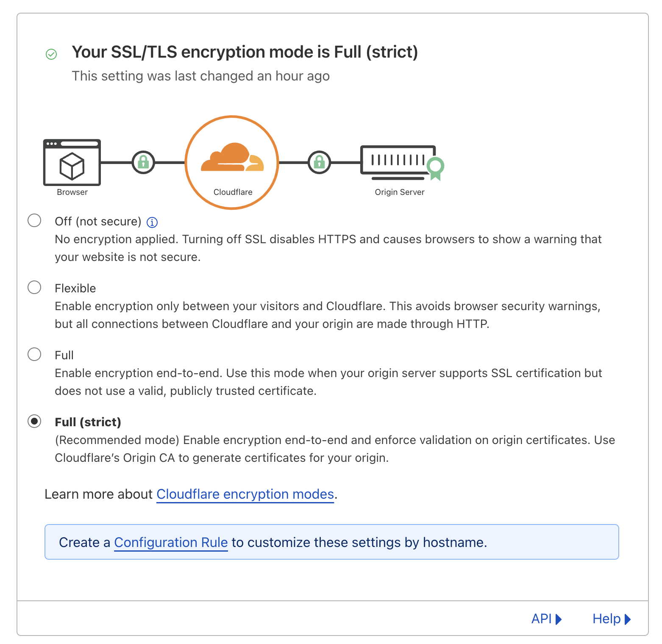The image size is (662, 644).
Task: Open the Cloudflare encryption modes link
Action: tap(245, 494)
